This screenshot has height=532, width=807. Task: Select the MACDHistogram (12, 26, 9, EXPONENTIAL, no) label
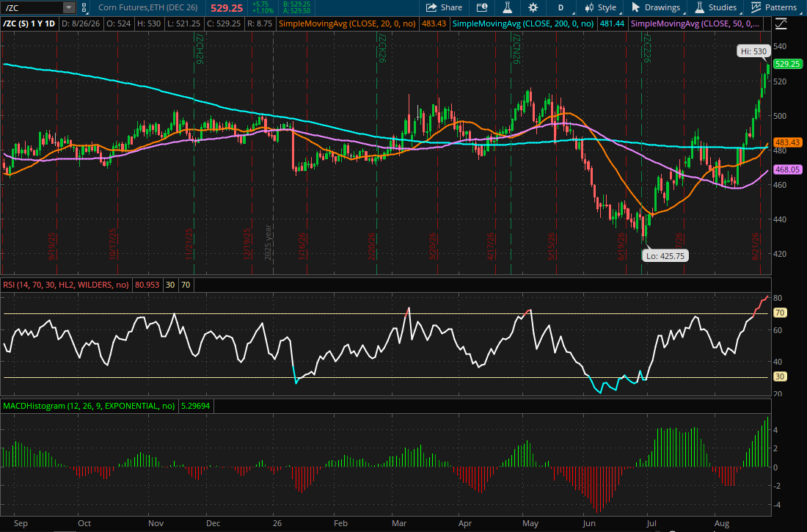(x=89, y=406)
